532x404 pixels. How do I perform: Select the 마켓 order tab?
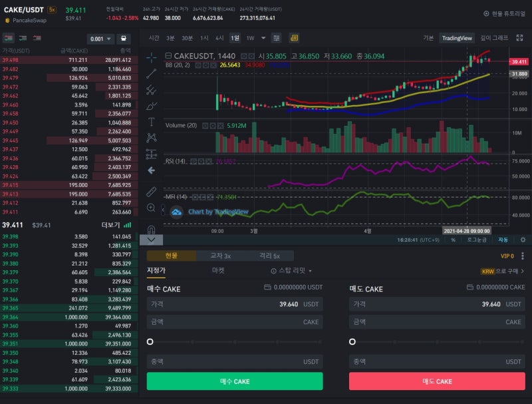pos(218,271)
